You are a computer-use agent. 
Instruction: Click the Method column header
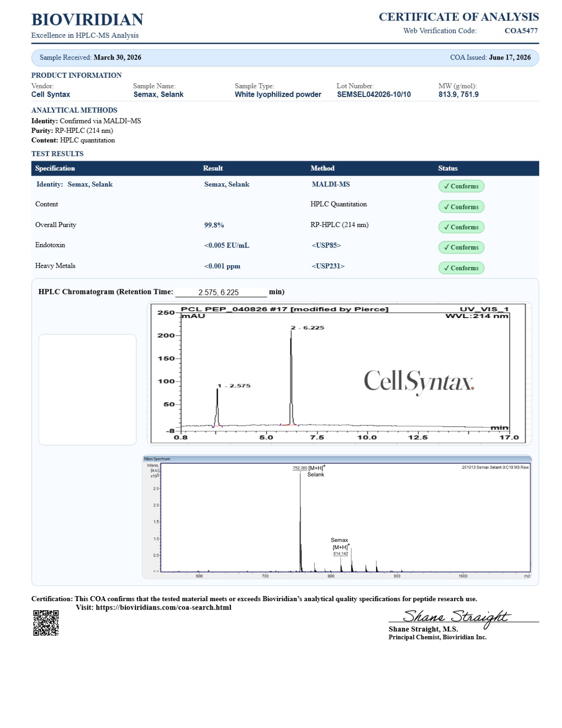[322, 168]
